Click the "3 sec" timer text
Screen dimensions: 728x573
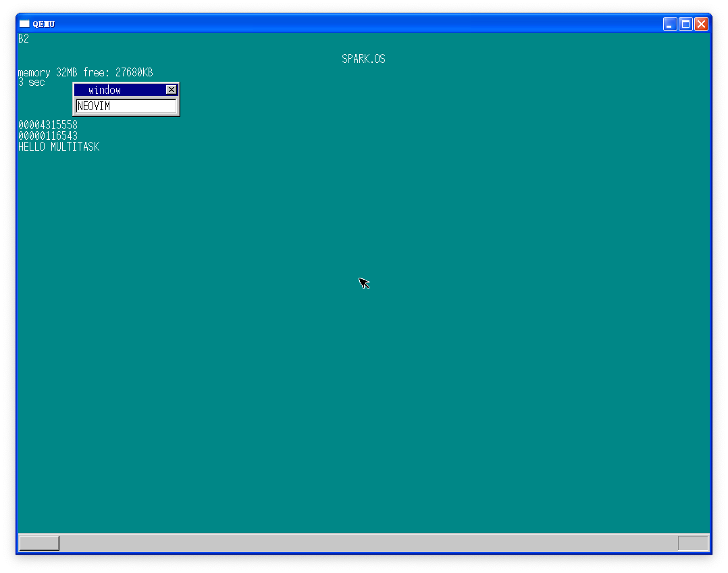point(32,82)
